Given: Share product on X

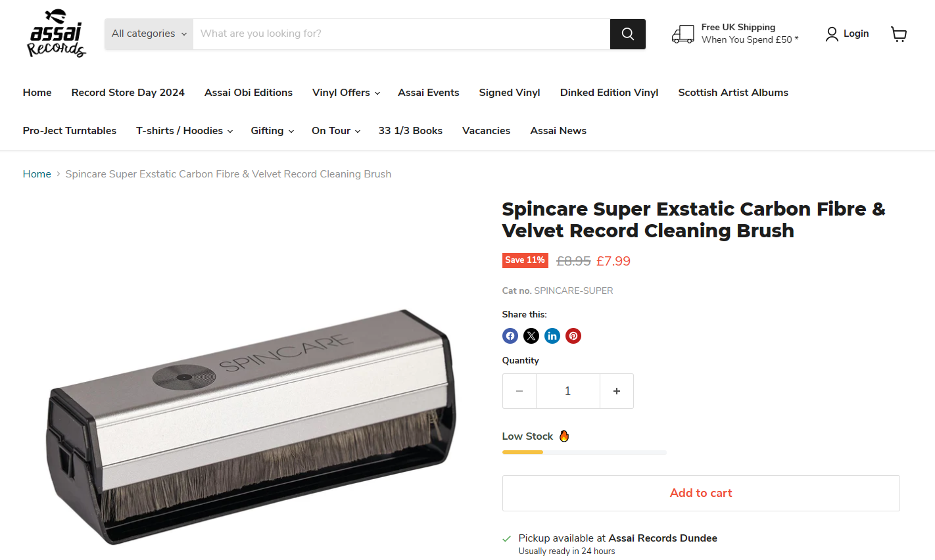Looking at the screenshot, I should pos(531,337).
